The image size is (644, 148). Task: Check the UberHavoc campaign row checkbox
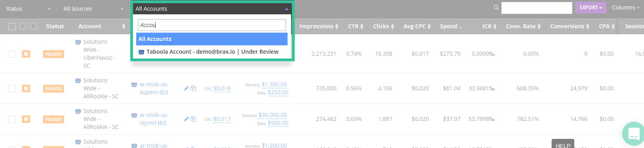(12, 54)
